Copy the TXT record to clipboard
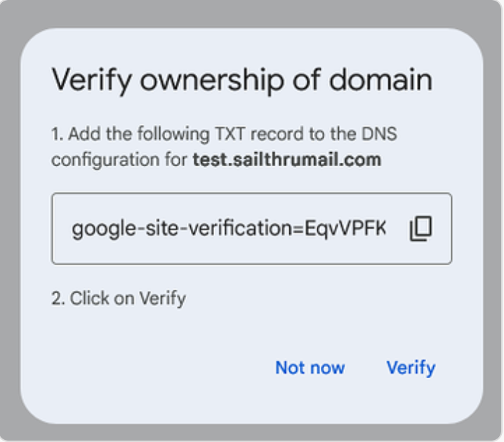 pyautogui.click(x=420, y=228)
